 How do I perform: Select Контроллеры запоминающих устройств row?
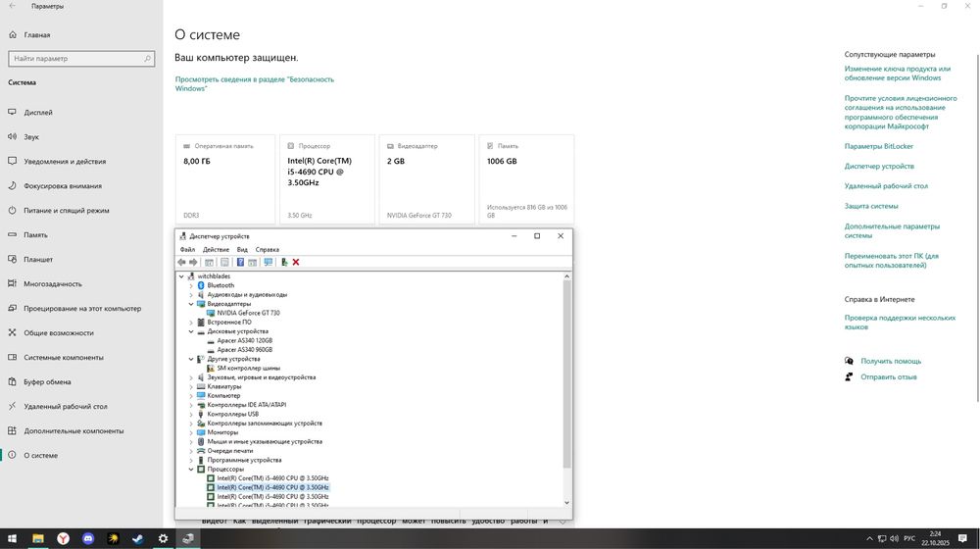coord(265,424)
